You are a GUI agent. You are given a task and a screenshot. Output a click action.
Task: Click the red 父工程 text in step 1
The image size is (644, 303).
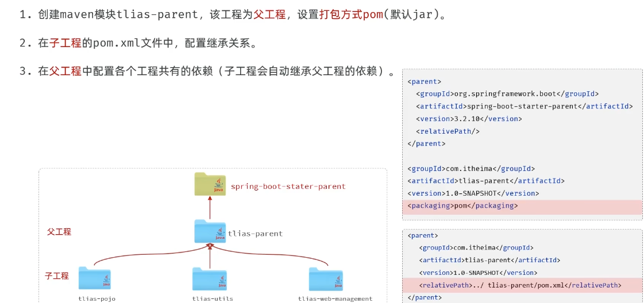click(x=269, y=15)
